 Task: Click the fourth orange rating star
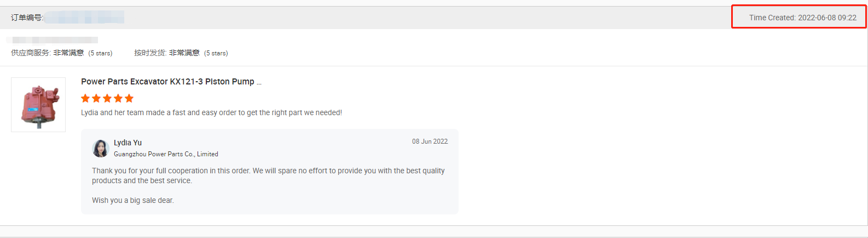click(118, 99)
